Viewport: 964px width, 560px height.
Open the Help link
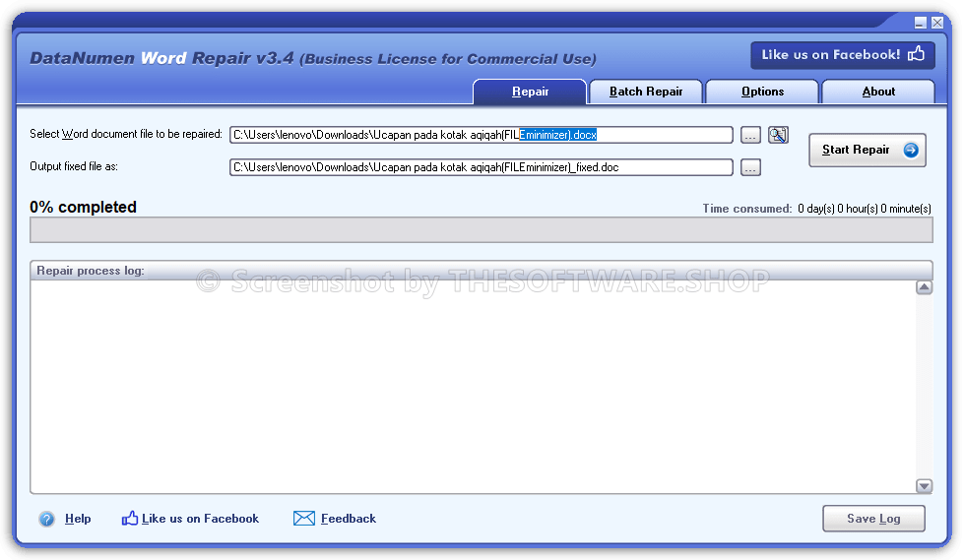pyautogui.click(x=78, y=519)
